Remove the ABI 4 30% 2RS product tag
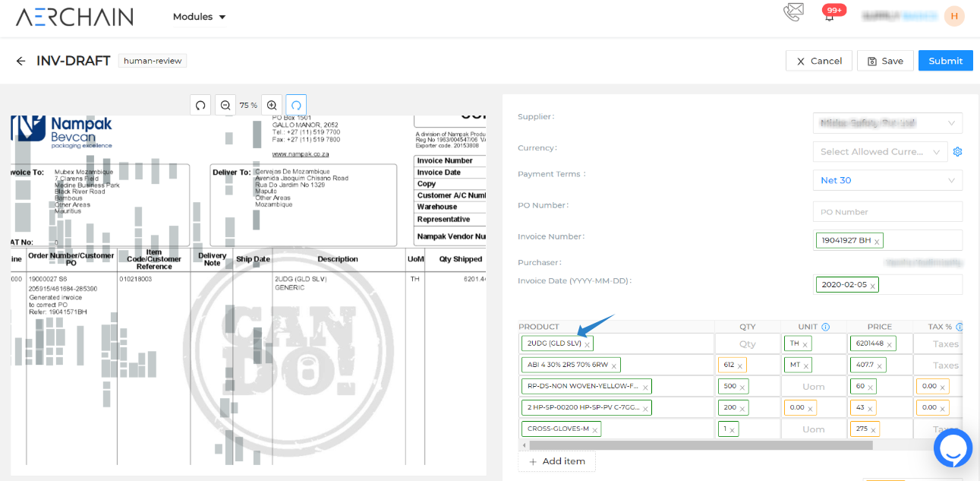The image size is (980, 481). (x=614, y=365)
